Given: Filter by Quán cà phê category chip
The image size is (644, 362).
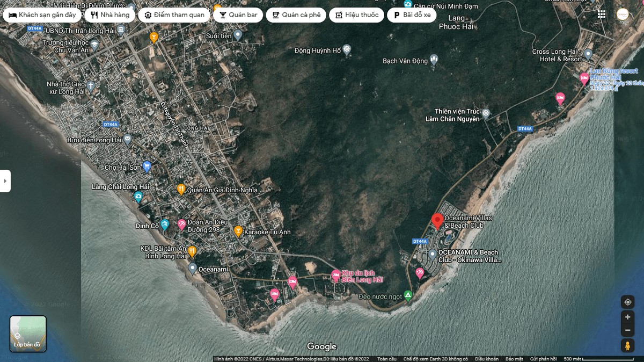Looking at the screenshot, I should (x=296, y=15).
